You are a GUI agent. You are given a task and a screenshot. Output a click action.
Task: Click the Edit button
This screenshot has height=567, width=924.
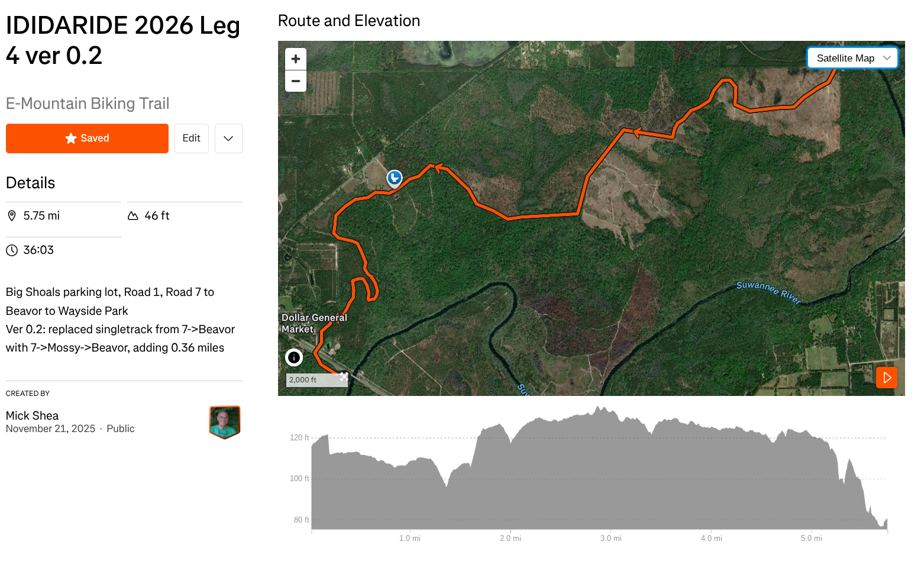(x=191, y=138)
